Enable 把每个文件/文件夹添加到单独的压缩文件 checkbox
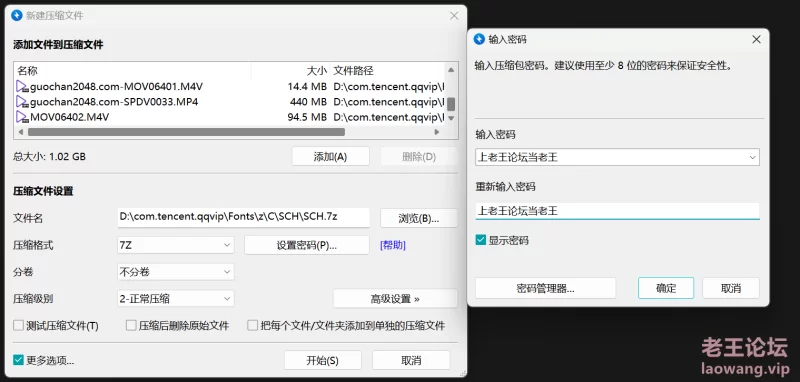Screen dimensions: 800x382 pyautogui.click(x=253, y=325)
